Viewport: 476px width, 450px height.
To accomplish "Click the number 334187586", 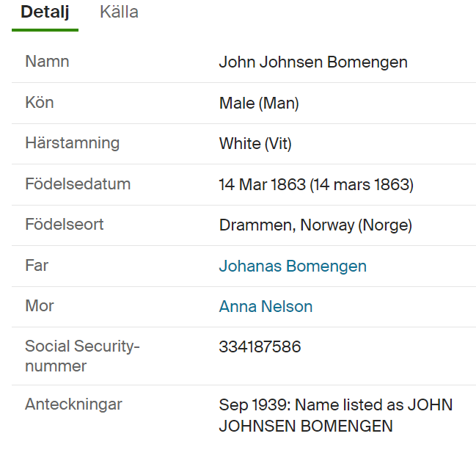I will pyautogui.click(x=260, y=347).
